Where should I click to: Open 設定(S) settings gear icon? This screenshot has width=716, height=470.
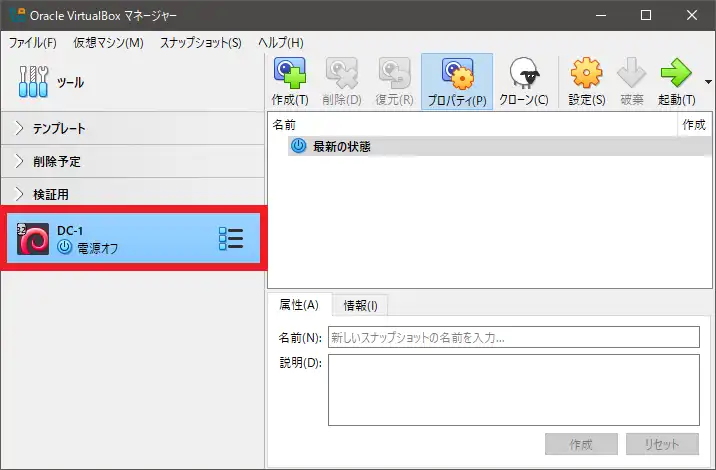(587, 73)
